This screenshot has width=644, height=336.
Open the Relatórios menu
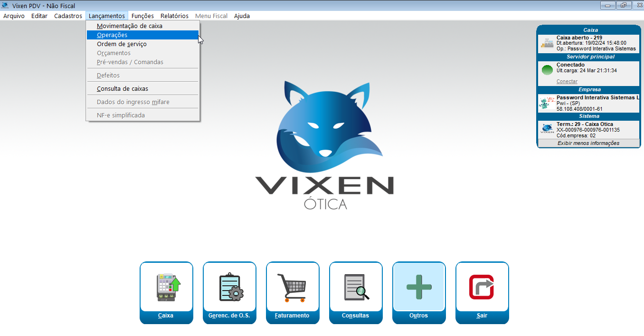click(x=174, y=16)
